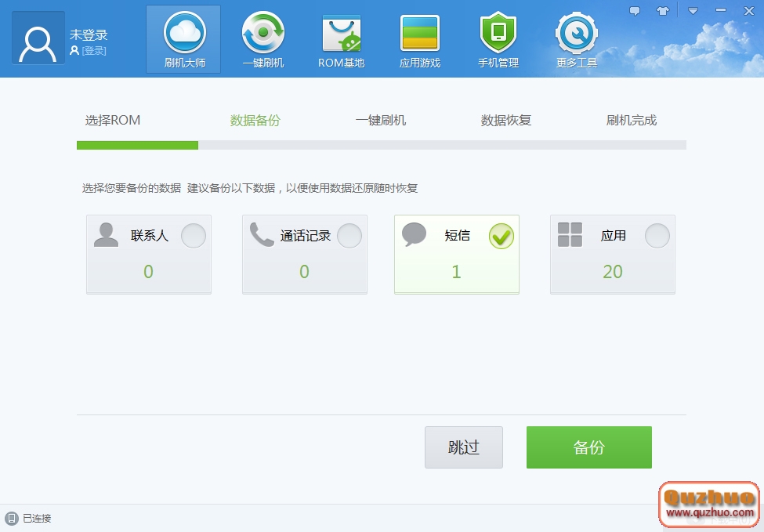Expand the dropdown arrow near window controls

pyautogui.click(x=692, y=10)
